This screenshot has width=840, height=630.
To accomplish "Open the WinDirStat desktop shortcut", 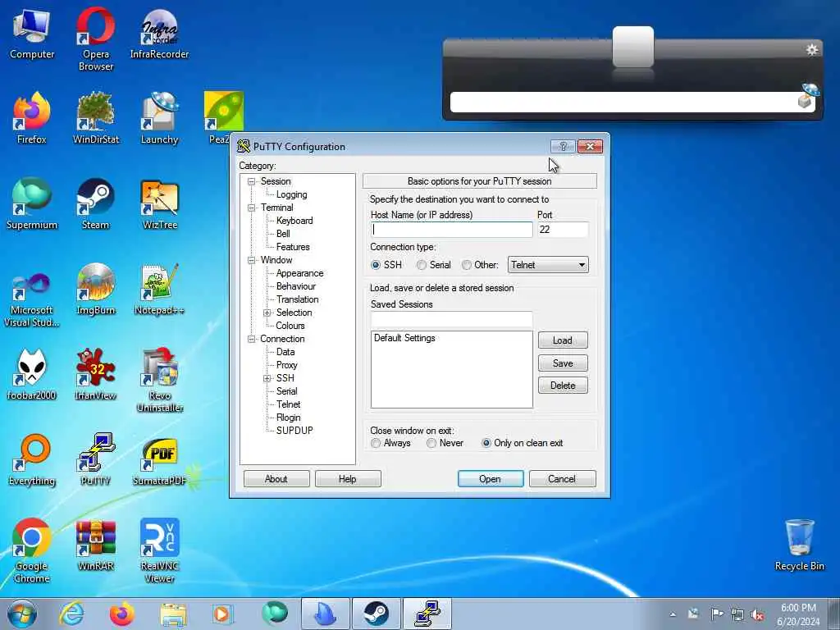I will (x=95, y=118).
